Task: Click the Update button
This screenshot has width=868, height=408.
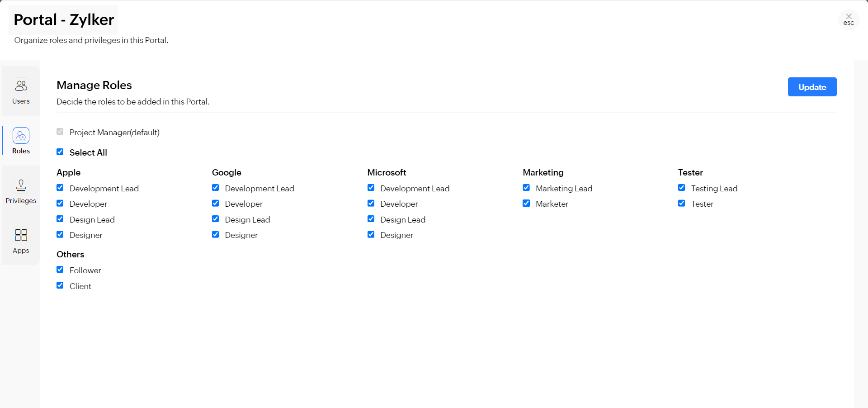Action: 812,87
